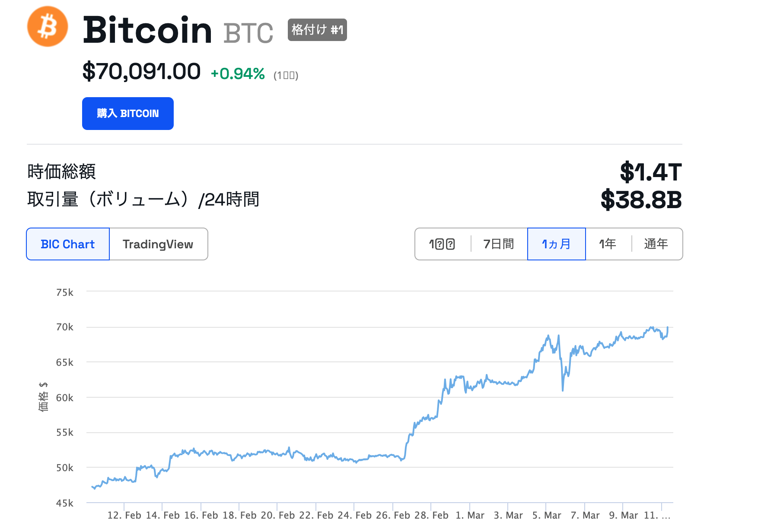Click the BTC ticker symbol

(248, 33)
